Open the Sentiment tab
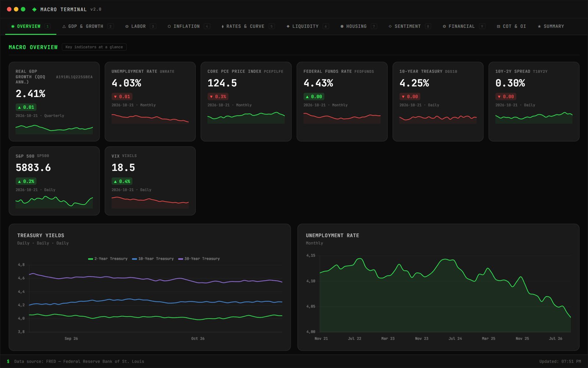Screen dimensions: 588x368 [409, 26]
